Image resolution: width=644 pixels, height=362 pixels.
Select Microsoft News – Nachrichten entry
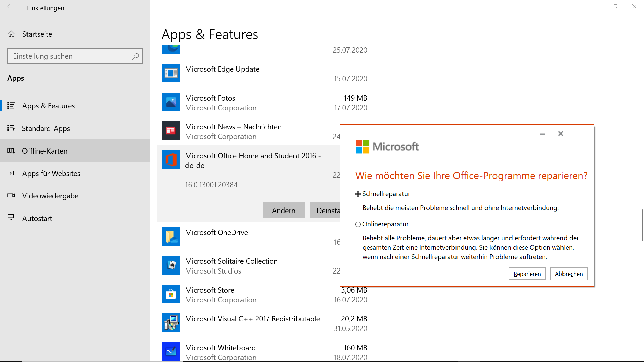(249, 131)
